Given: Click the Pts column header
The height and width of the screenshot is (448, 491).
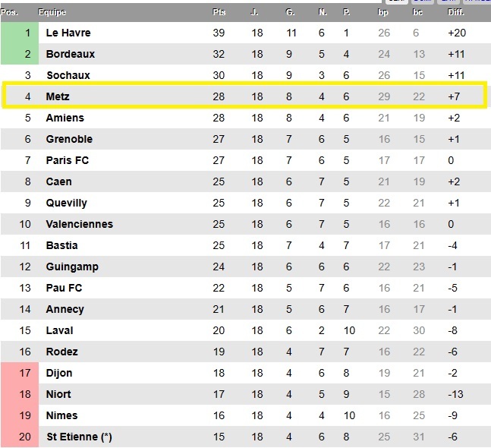Looking at the screenshot, I should coord(219,12).
